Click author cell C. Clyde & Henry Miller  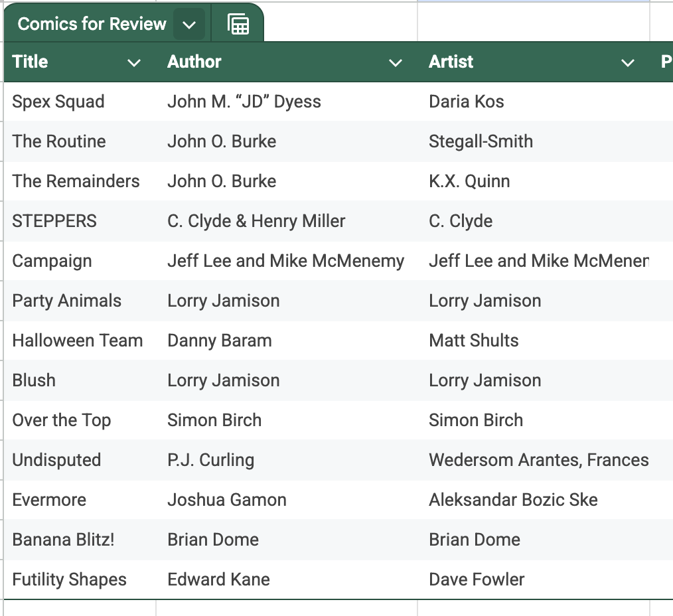(x=287, y=221)
